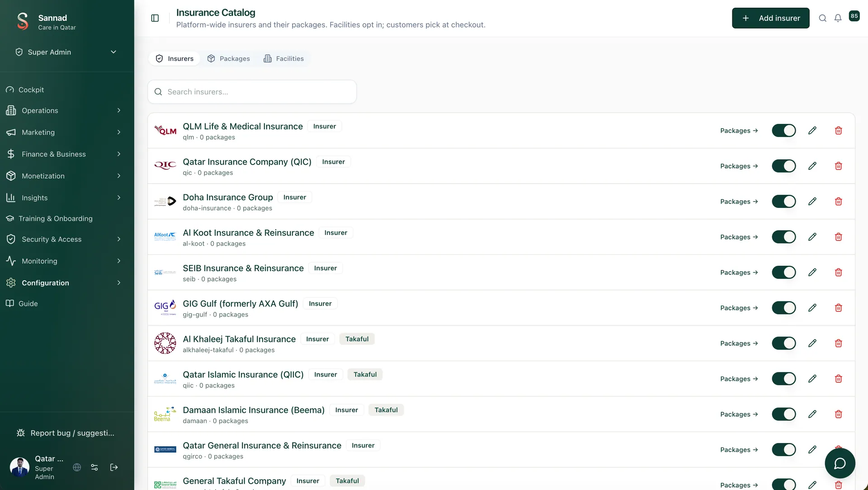Image resolution: width=868 pixels, height=490 pixels.
Task: Disable GIG Gulf insurer toggle
Action: tap(784, 308)
